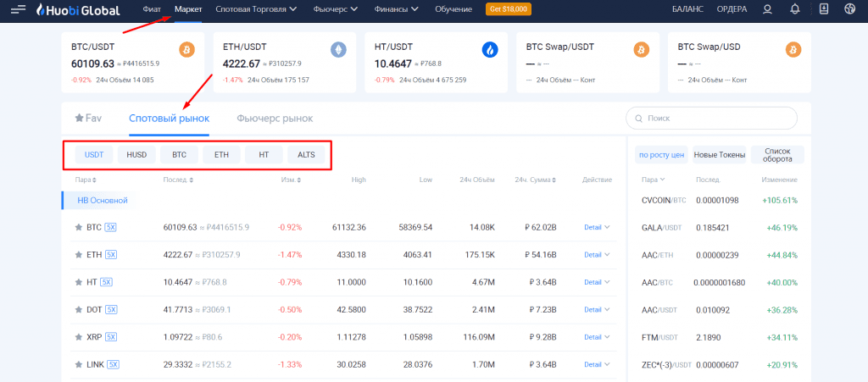Expand Detail for the HT row
The width and height of the screenshot is (868, 382).
597,282
